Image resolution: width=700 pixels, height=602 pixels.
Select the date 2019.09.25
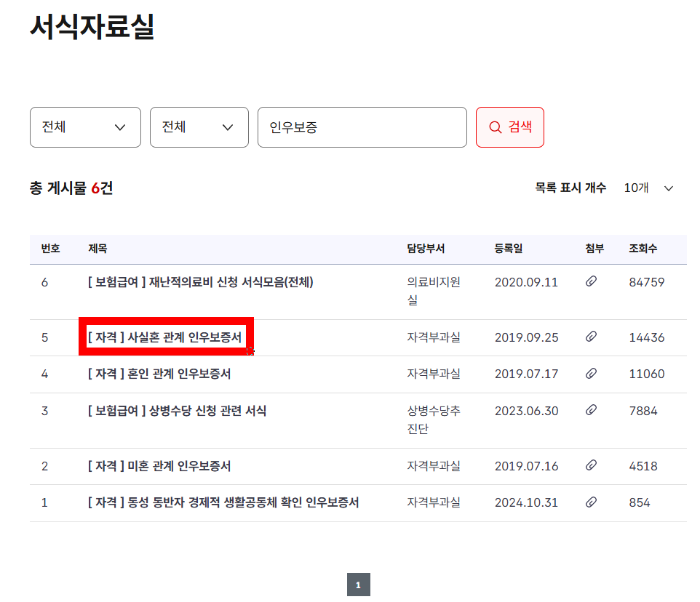click(x=526, y=337)
